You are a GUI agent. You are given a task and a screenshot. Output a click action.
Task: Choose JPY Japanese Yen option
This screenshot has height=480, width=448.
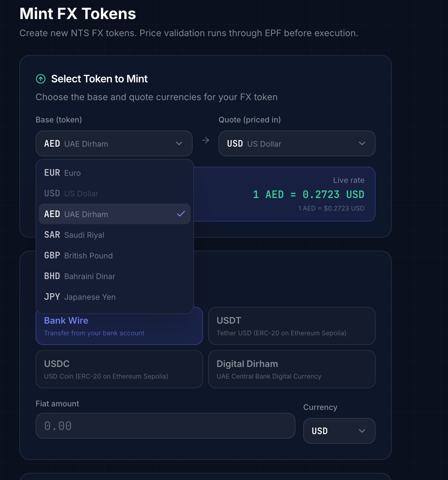[x=114, y=297]
